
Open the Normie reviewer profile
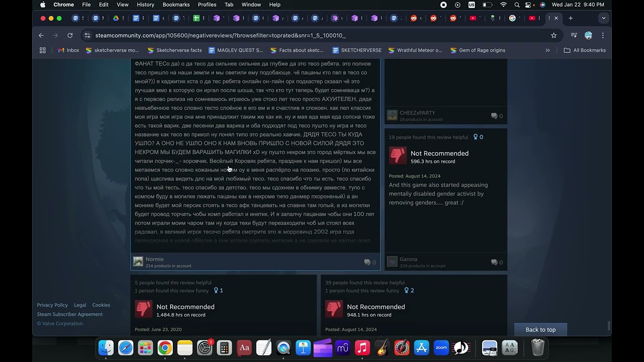coord(154,259)
